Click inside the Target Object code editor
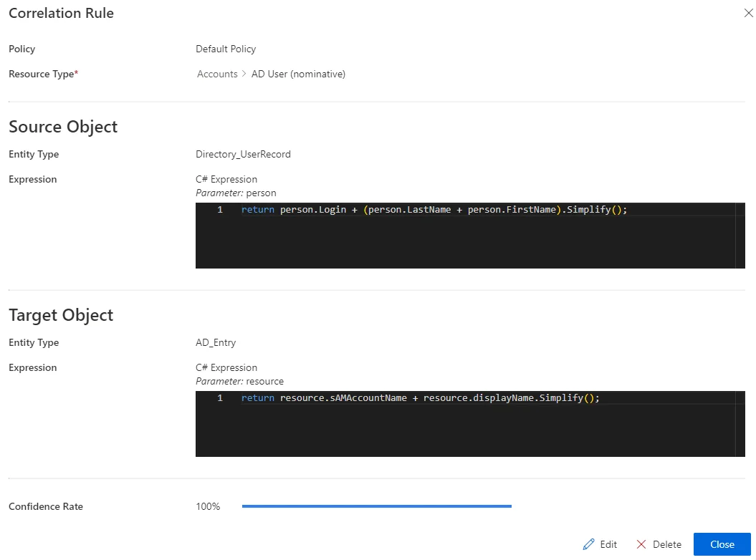The image size is (756, 560). 470,424
